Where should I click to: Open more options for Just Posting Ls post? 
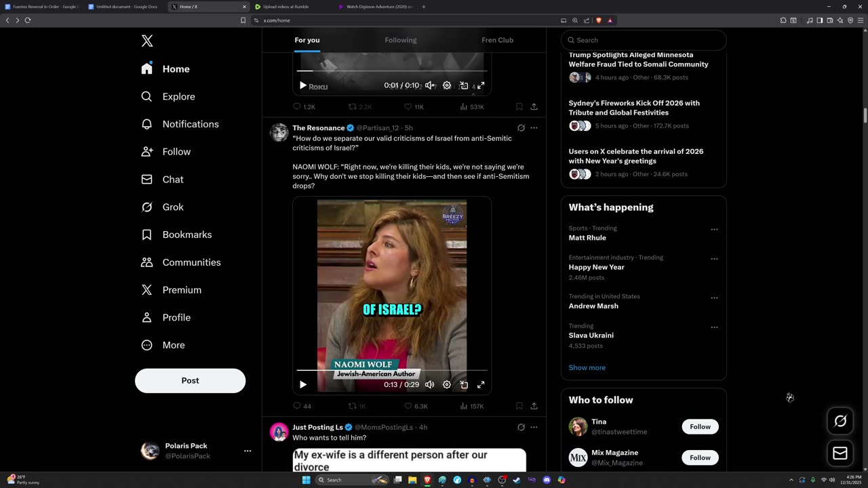point(534,427)
